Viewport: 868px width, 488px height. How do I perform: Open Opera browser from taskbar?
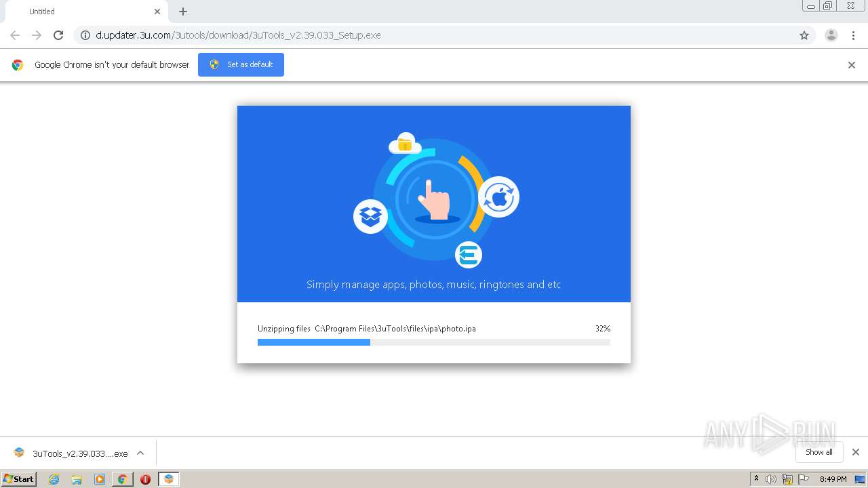tap(145, 479)
